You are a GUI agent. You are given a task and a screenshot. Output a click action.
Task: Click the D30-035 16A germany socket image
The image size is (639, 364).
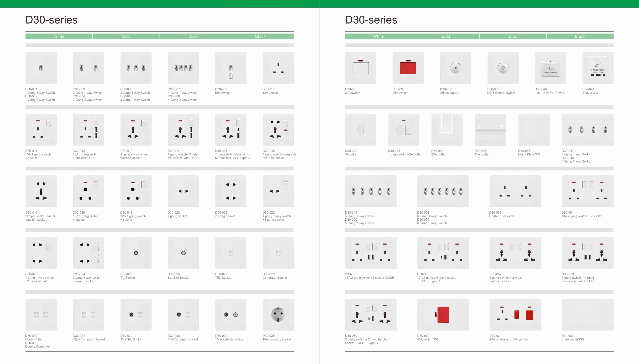(278, 314)
